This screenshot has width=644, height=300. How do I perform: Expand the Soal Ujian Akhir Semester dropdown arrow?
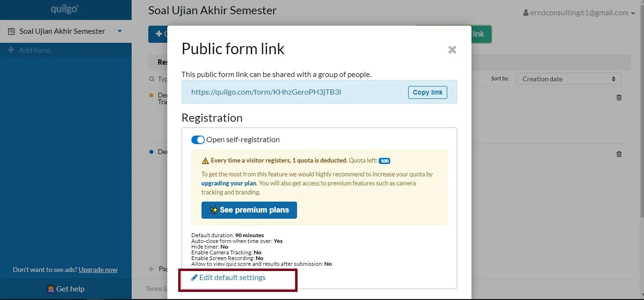point(120,31)
